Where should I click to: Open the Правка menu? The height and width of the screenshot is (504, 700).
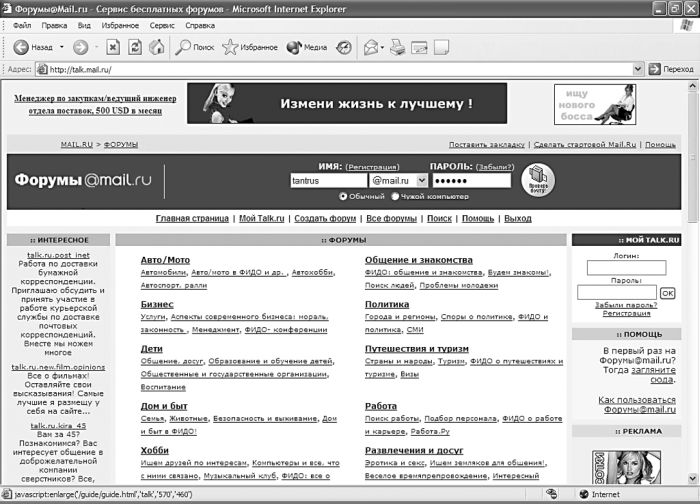pos(54,25)
